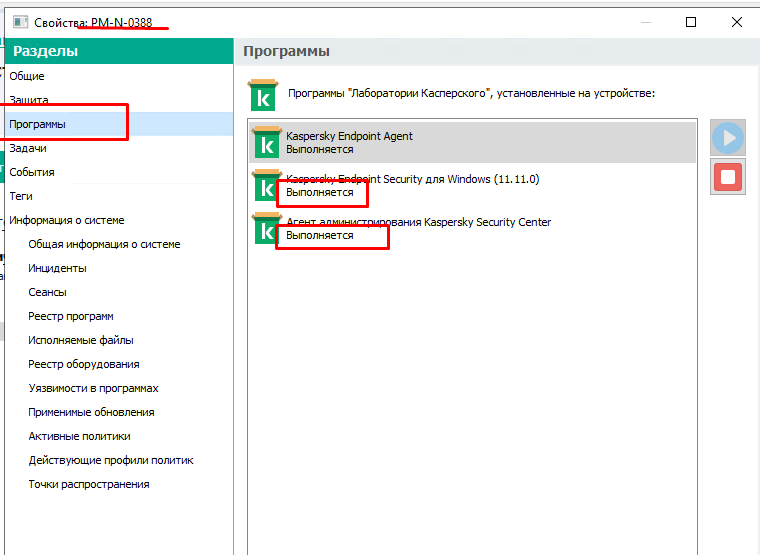
Task: Click the Kaspersky Endpoint Security for Windows icon
Action: click(x=267, y=185)
